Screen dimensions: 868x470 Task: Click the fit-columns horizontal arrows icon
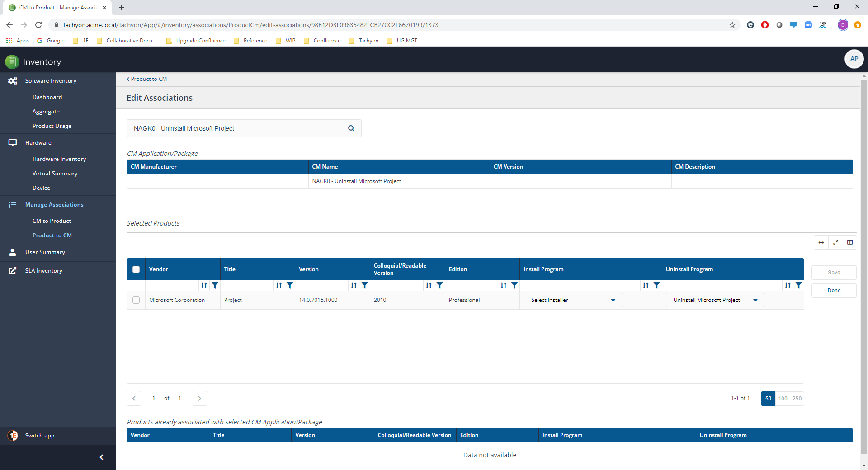click(x=821, y=243)
